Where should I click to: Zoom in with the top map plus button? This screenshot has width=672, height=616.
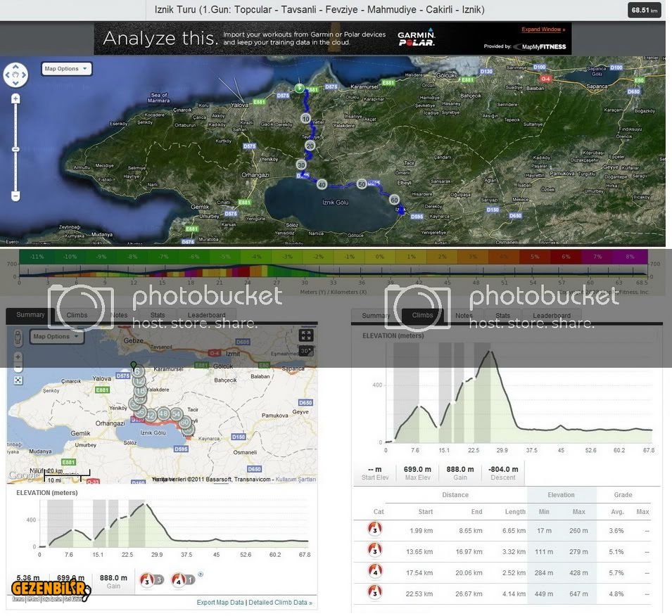coord(15,100)
